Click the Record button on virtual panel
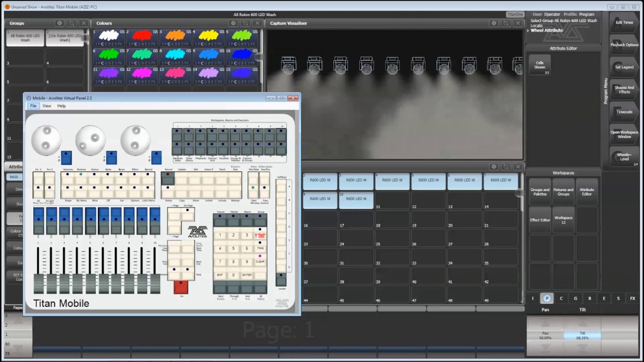The width and height of the screenshot is (644, 362). (168, 178)
